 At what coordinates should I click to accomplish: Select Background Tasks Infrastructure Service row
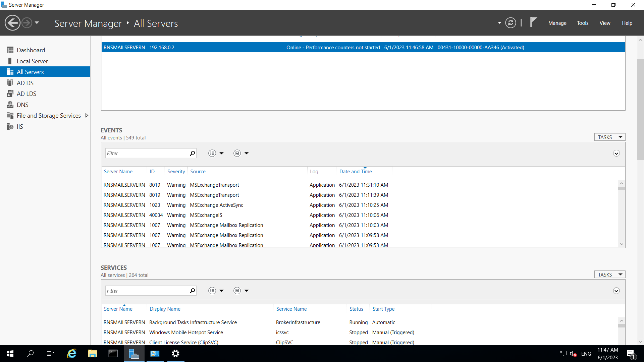(360, 322)
